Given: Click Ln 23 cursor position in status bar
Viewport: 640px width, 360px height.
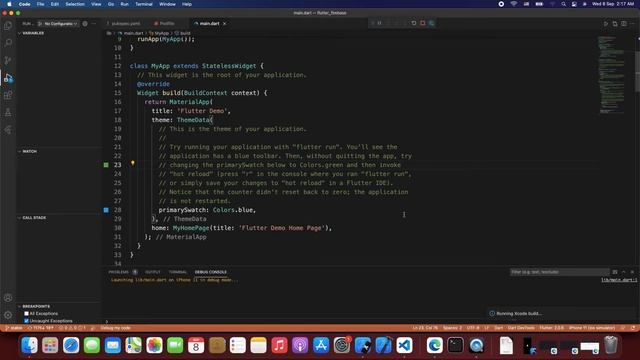Looking at the screenshot, I should (425, 328).
